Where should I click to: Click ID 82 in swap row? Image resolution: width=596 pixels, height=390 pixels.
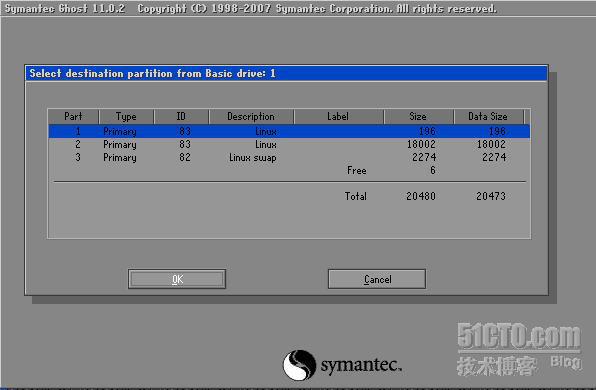click(185, 157)
